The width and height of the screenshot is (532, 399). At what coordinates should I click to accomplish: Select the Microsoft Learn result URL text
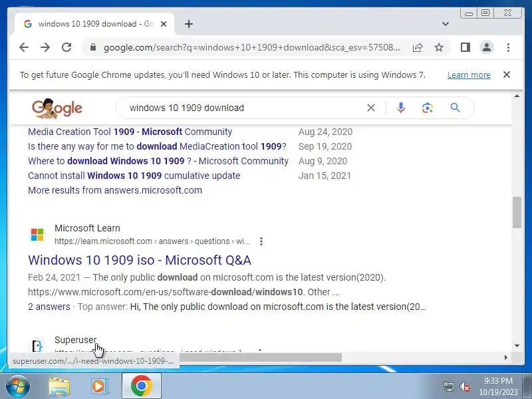pyautogui.click(x=152, y=241)
